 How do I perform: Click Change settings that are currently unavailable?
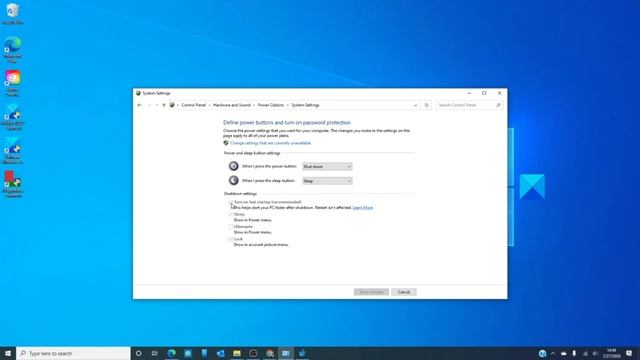pos(271,143)
